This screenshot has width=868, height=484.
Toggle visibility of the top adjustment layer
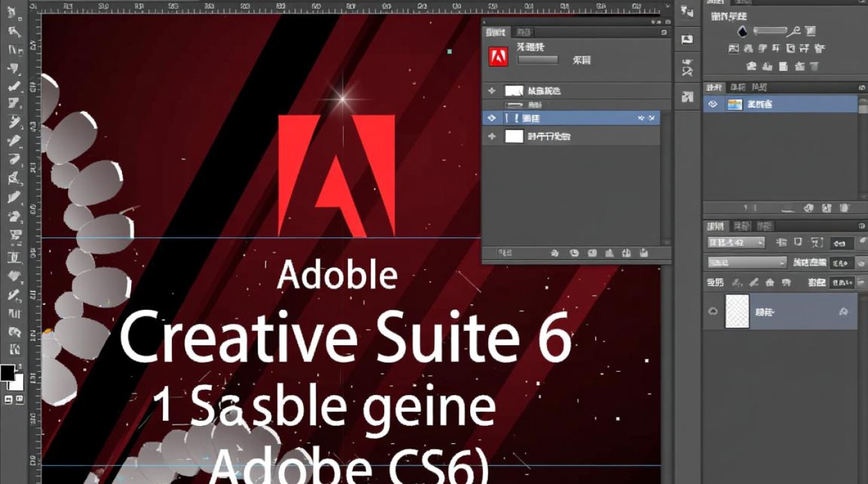point(491,90)
